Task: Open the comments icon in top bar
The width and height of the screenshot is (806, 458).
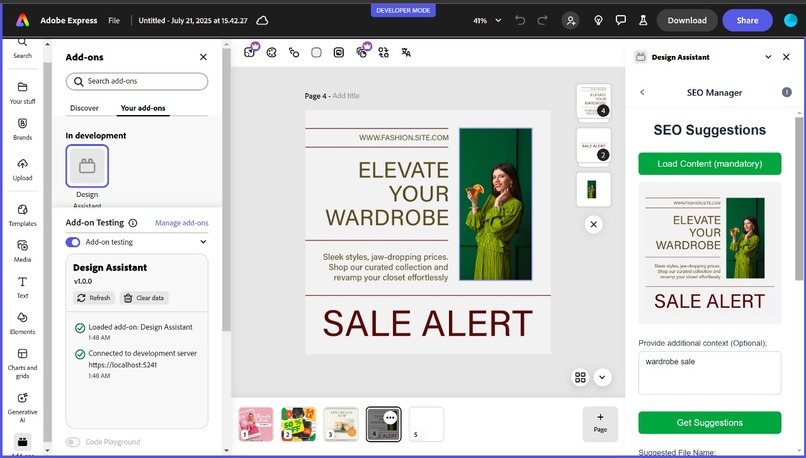Action: (x=621, y=21)
